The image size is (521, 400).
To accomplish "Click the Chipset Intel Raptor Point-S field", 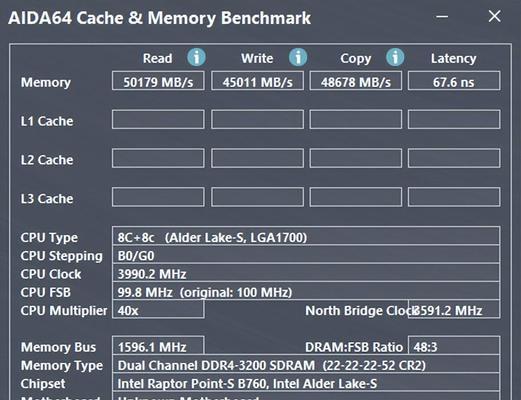I will tap(306, 382).
